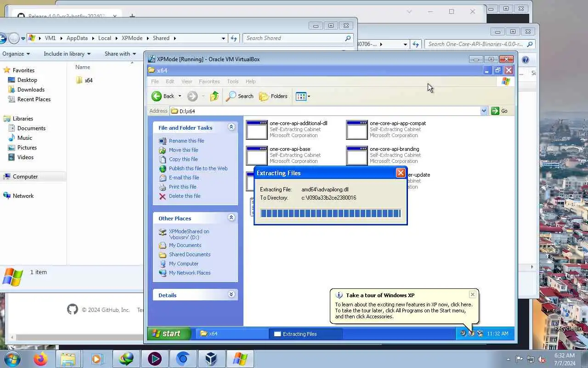Open the Include in library dropdown
588x368 pixels.
click(67, 54)
